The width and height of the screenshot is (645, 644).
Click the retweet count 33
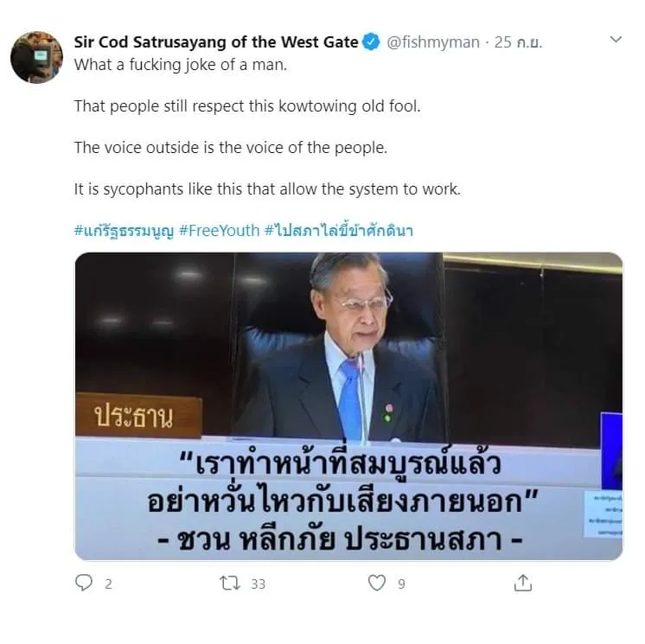258,584
